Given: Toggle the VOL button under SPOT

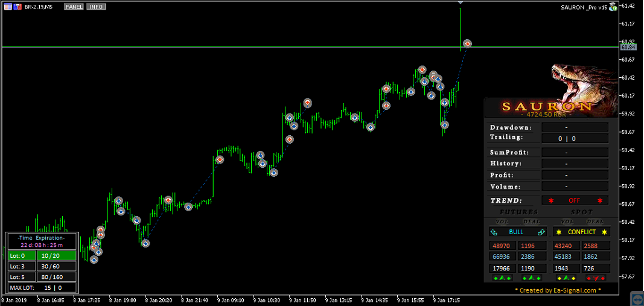Looking at the screenshot, I should pos(567,222).
